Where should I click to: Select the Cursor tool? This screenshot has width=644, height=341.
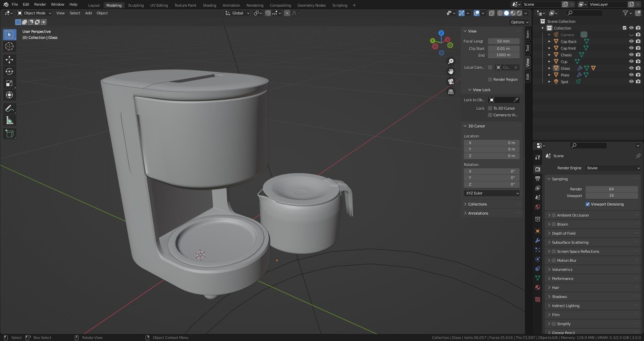9,46
